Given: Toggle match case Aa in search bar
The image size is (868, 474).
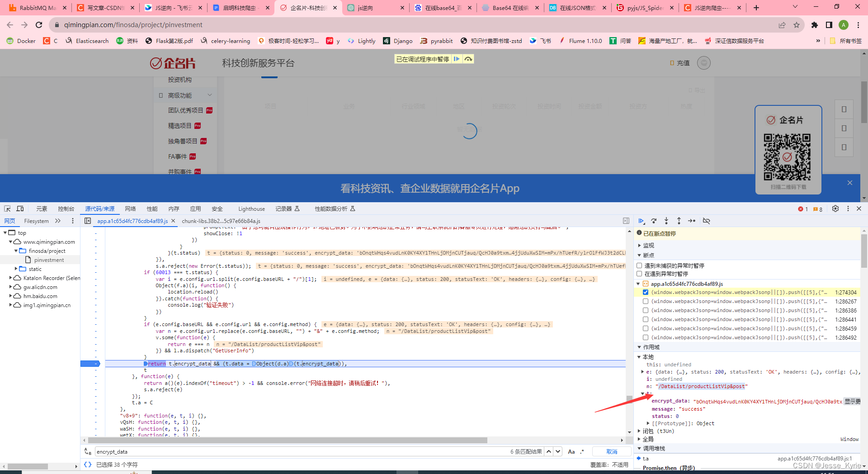Looking at the screenshot, I should 571,451.
